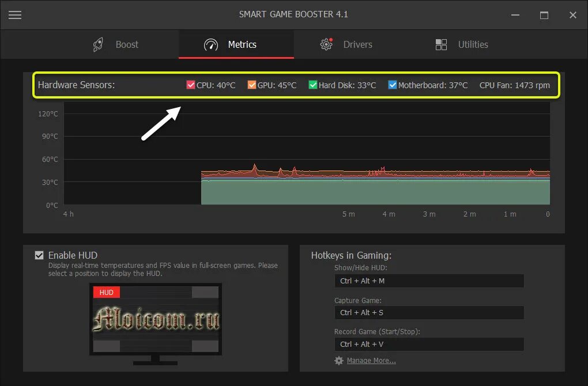
Task: Open the Metrics tab
Action: (236, 44)
